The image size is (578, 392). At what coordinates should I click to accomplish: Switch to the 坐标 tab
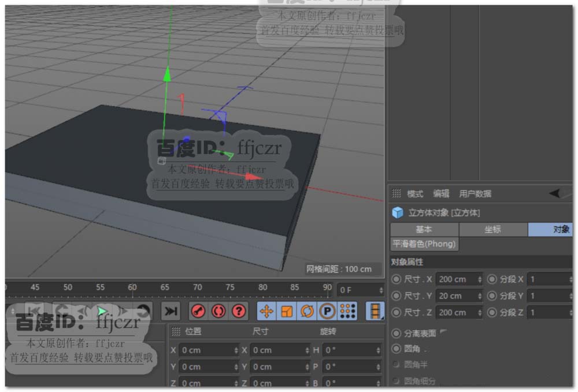[x=493, y=230]
